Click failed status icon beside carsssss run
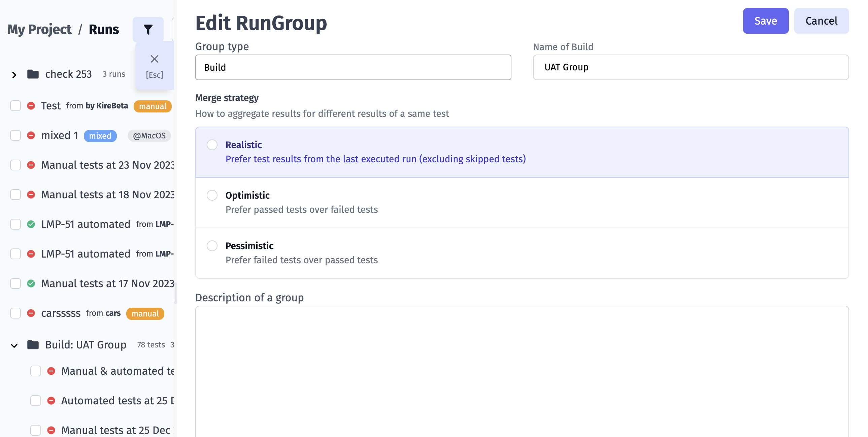Viewport: 868px width, 437px height. click(x=31, y=313)
